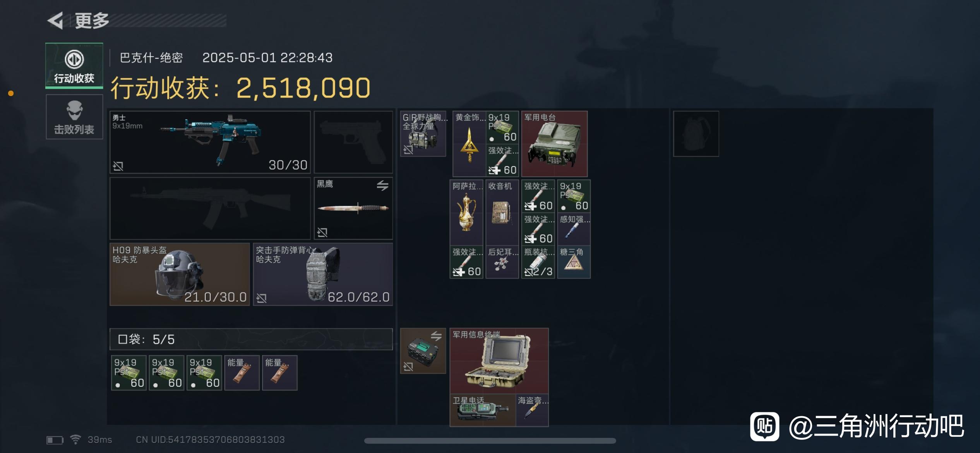Click the 军用信息终端 terminal item
This screenshot has width=980, height=453.
[x=499, y=361]
